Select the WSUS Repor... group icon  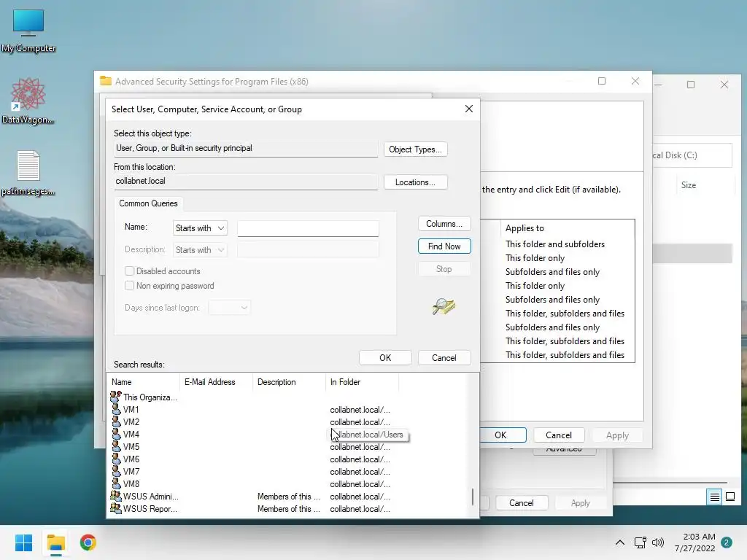[x=116, y=508]
